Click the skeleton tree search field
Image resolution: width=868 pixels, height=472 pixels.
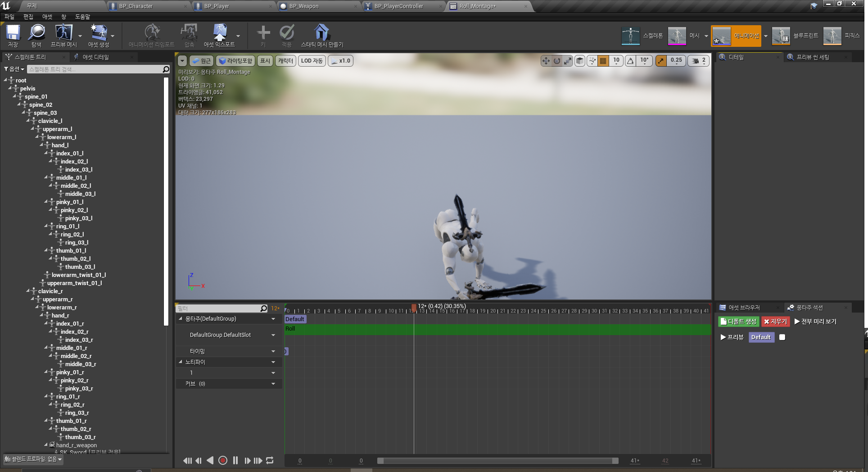pyautogui.click(x=95, y=69)
